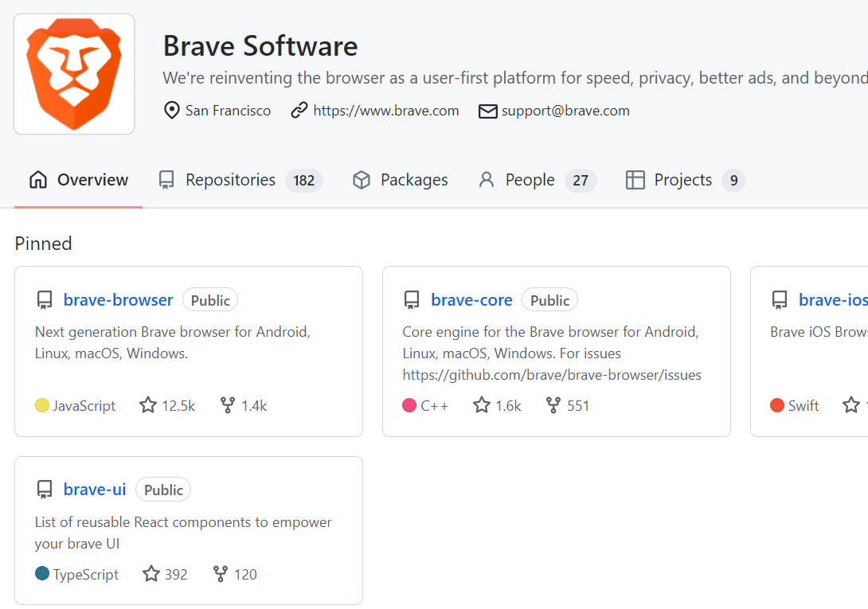Click the Swift orange language dot
Image resolution: width=868 pixels, height=609 pixels.
(777, 405)
